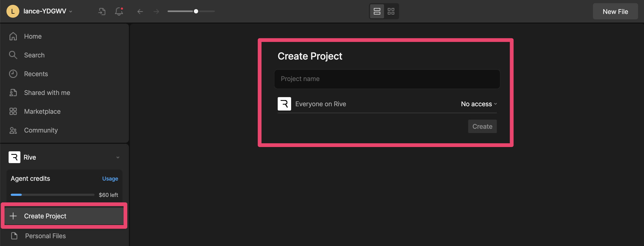Open the notifications bell
This screenshot has width=644, height=246.
(x=119, y=11)
